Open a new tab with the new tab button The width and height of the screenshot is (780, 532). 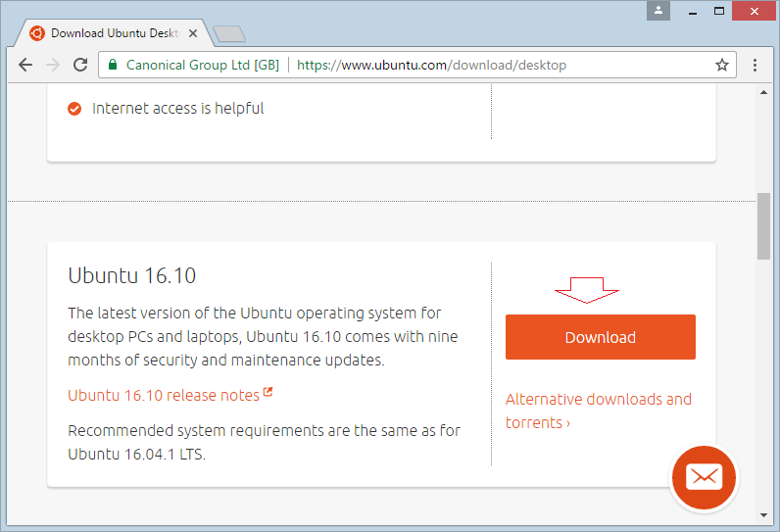[x=229, y=34]
